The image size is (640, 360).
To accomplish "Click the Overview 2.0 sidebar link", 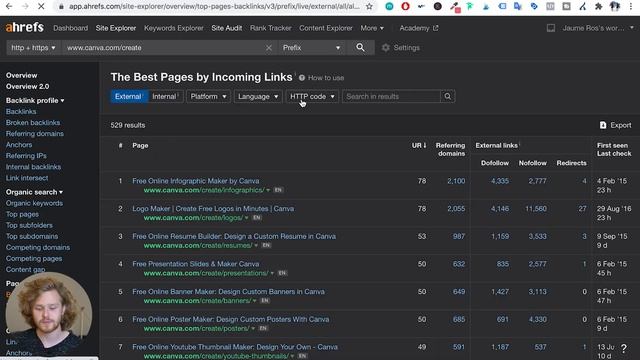I will coord(27,87).
